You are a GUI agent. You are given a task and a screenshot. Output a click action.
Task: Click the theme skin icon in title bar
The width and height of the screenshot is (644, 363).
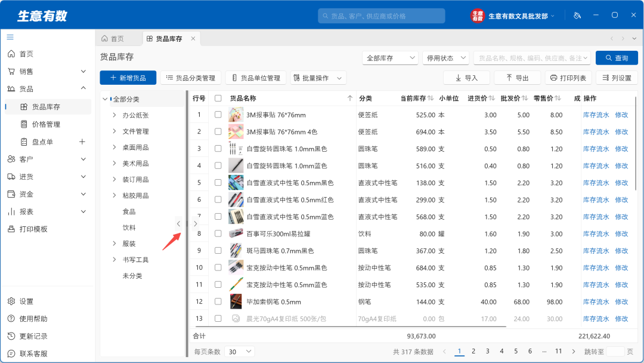(577, 16)
